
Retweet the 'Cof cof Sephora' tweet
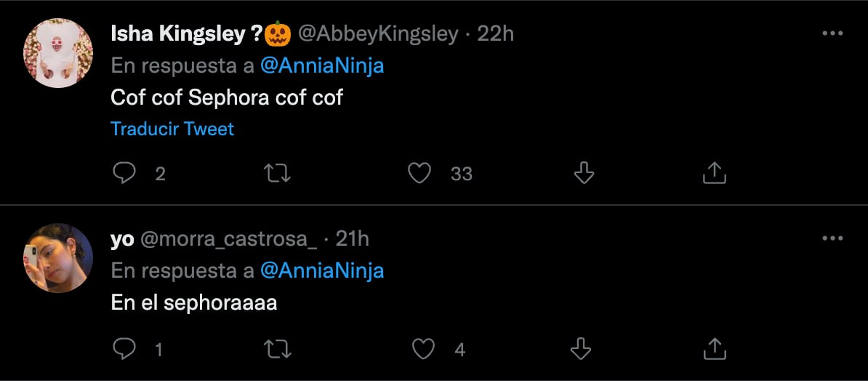click(x=277, y=173)
